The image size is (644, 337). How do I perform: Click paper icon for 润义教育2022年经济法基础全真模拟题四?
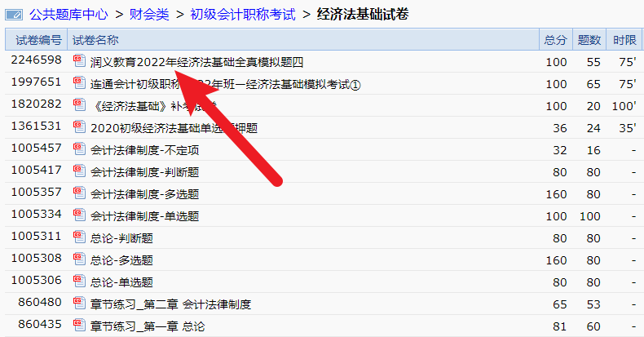pyautogui.click(x=79, y=61)
